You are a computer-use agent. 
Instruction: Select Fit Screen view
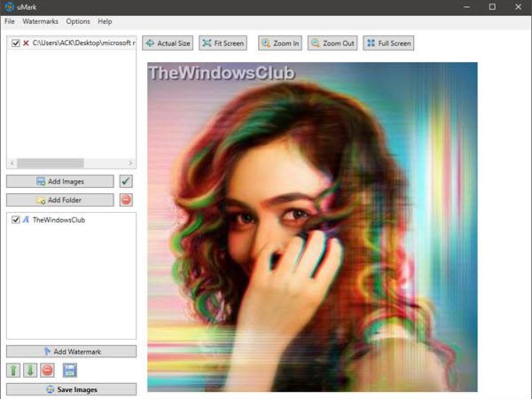[223, 43]
